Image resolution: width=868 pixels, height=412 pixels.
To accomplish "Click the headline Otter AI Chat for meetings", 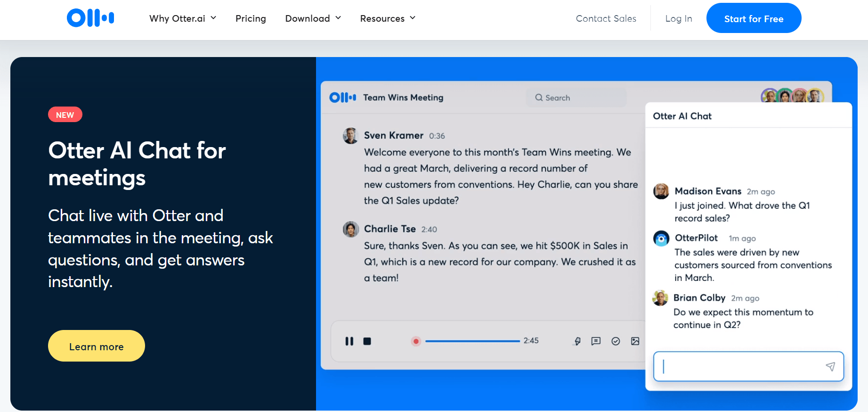I will [137, 164].
